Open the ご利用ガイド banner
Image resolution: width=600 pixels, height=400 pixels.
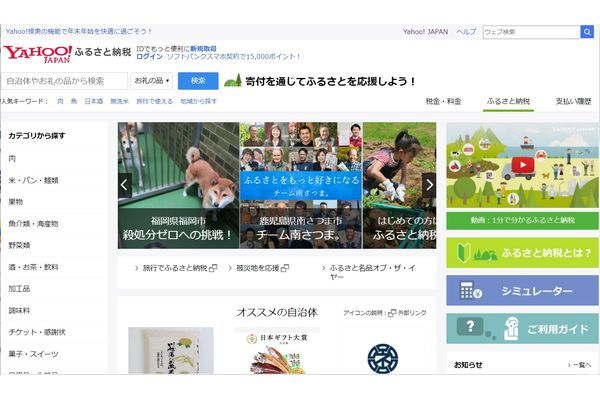[x=522, y=328]
